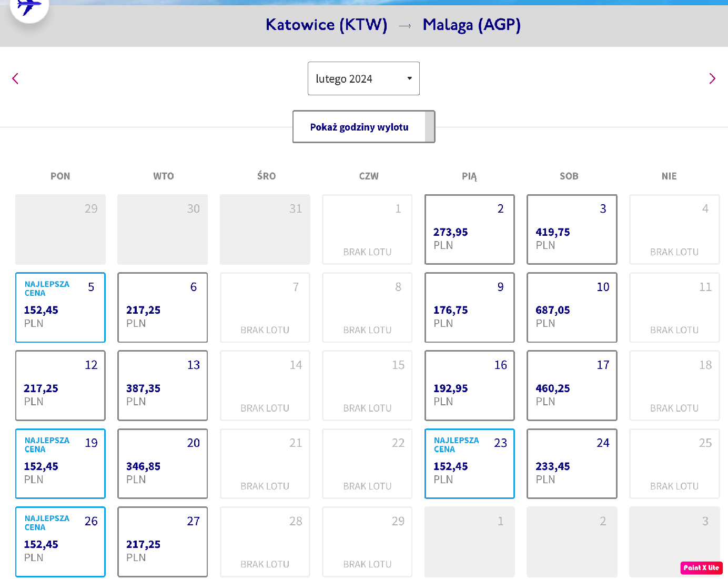Select best price on February 26
728x579 pixels.
click(60, 542)
